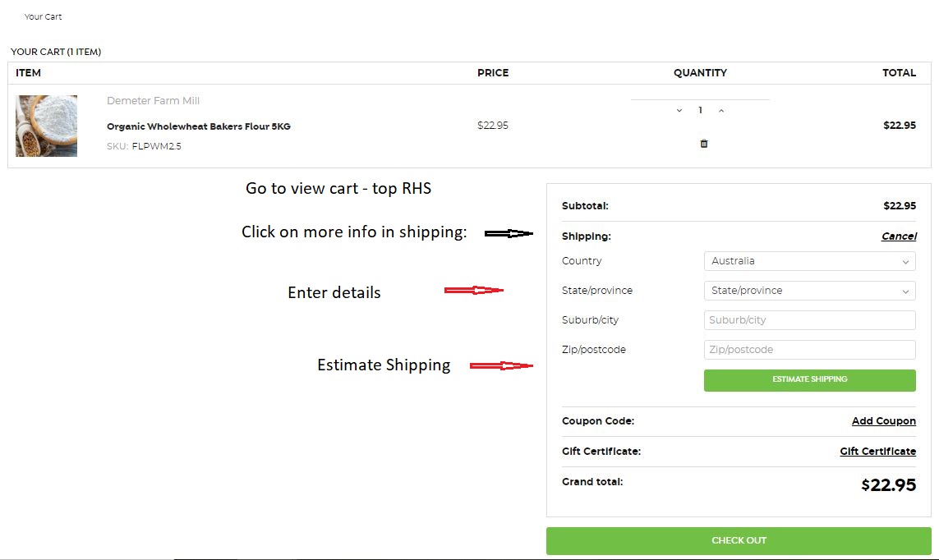Select the Your Cart breadcrumb

43,16
